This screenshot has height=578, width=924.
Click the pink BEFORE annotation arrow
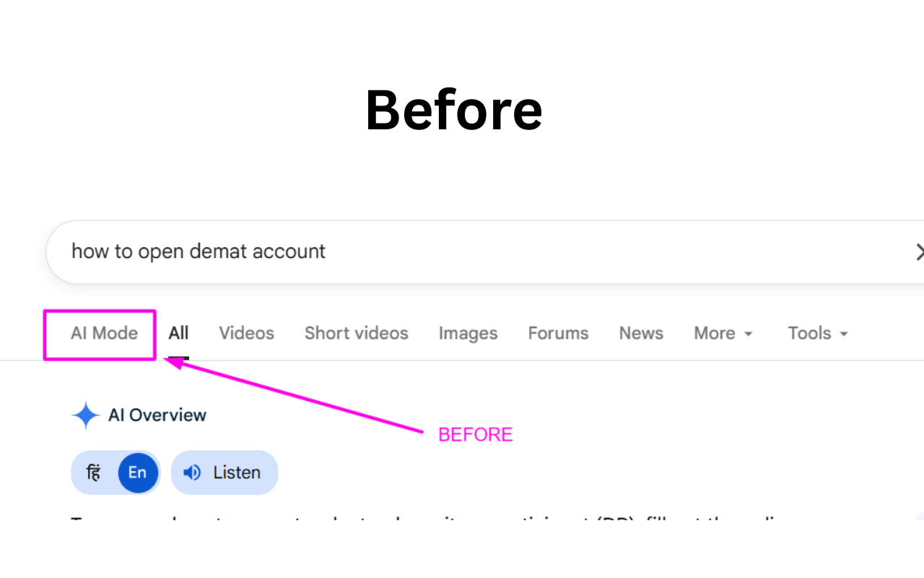296,396
